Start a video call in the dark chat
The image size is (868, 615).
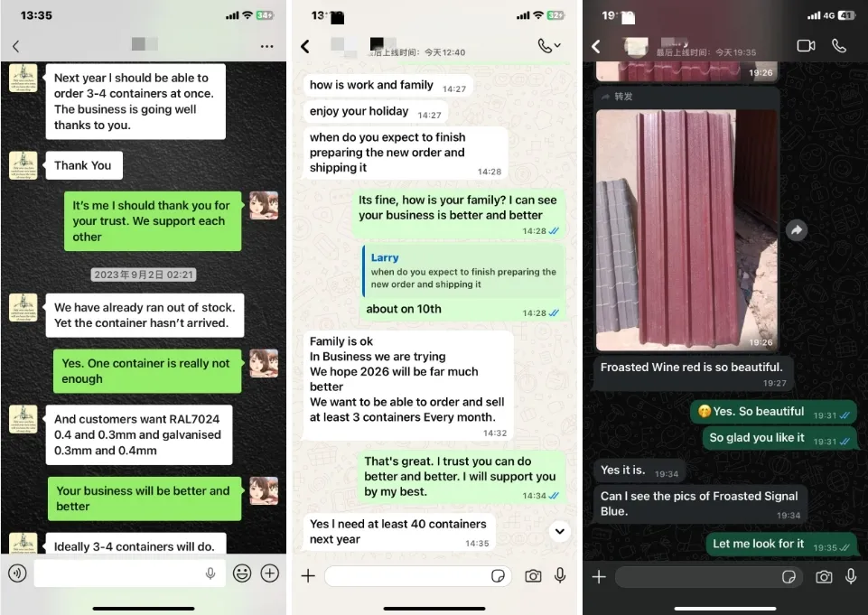click(806, 46)
